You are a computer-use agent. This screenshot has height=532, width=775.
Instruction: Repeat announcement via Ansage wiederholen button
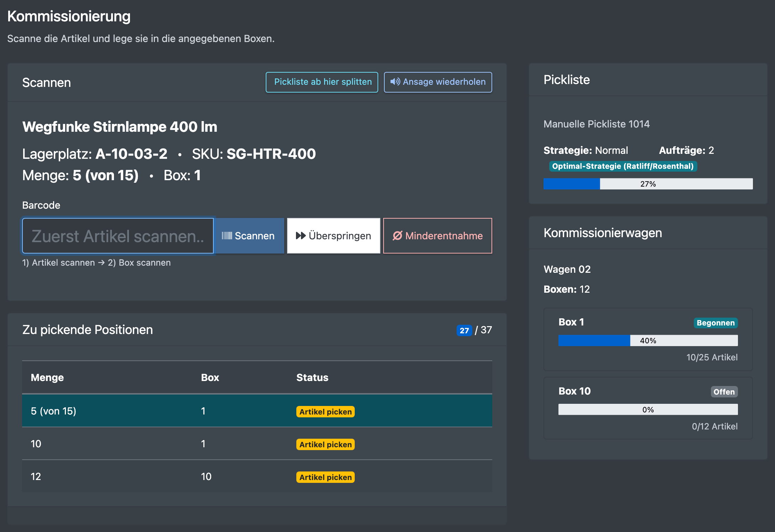click(x=438, y=82)
